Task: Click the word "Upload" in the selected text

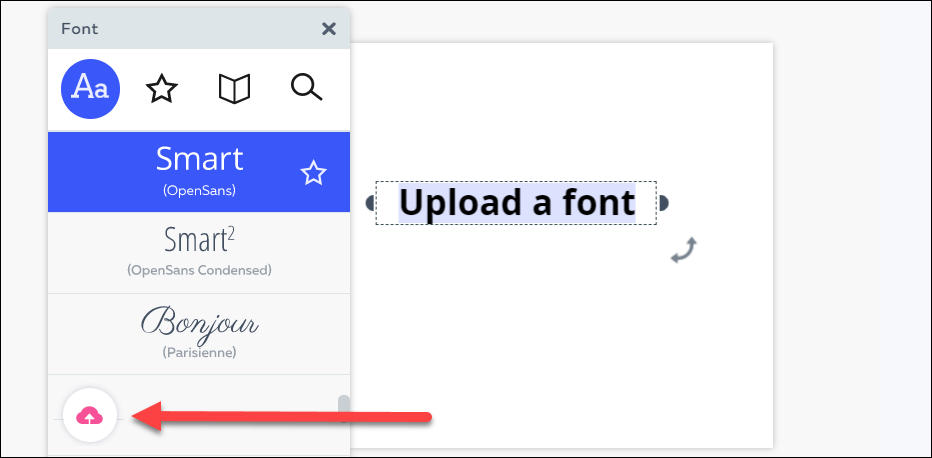Action: coord(460,203)
